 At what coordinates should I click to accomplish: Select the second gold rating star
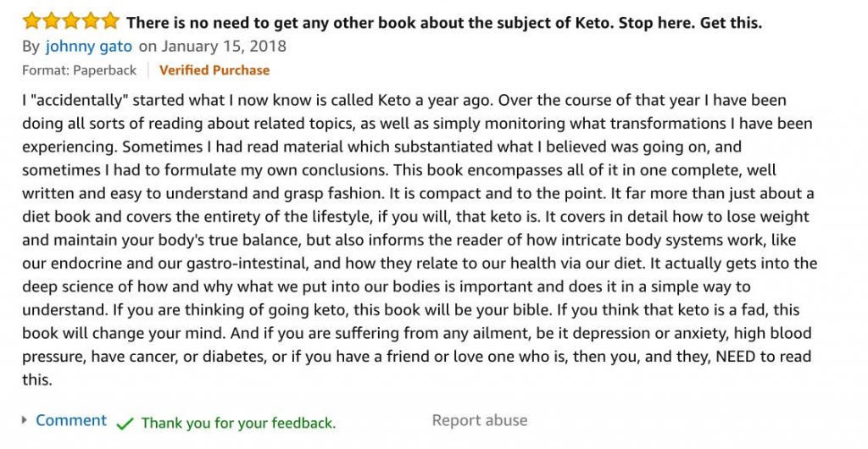(52, 21)
